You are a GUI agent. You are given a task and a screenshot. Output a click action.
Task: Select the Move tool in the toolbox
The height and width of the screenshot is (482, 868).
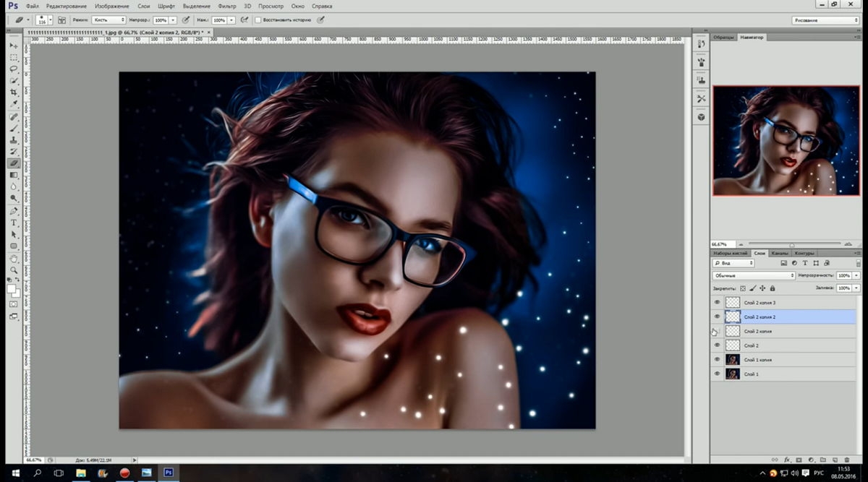(x=14, y=46)
